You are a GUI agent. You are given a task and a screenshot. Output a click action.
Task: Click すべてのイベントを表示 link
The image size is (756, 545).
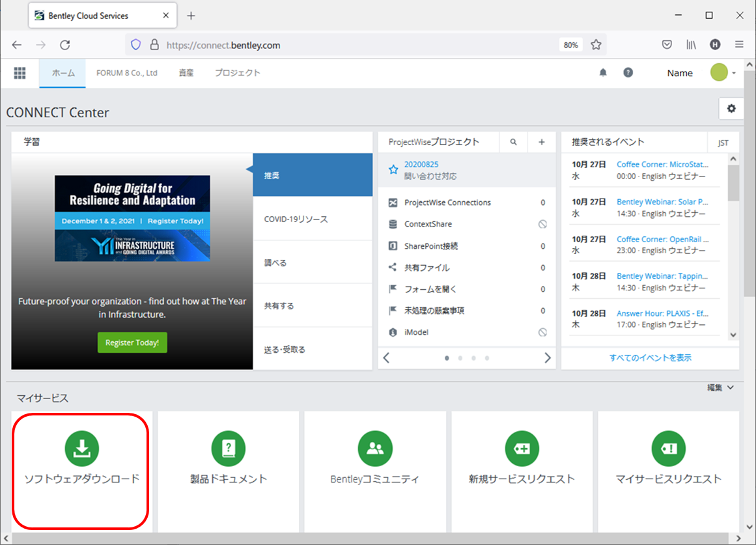[x=650, y=358]
